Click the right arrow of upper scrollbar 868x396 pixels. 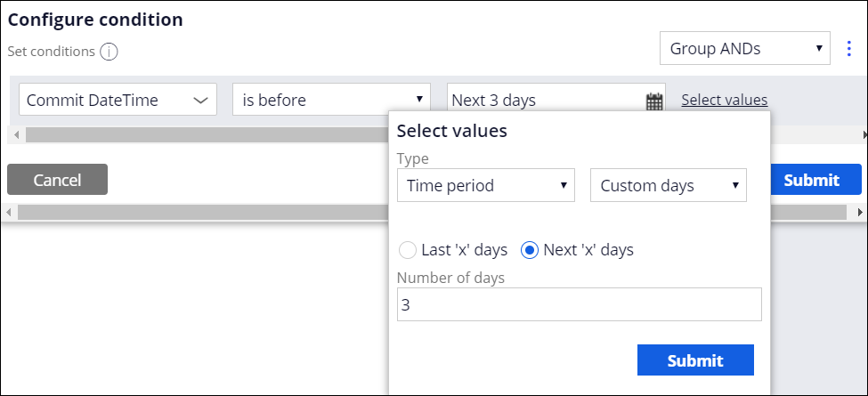pos(864,134)
